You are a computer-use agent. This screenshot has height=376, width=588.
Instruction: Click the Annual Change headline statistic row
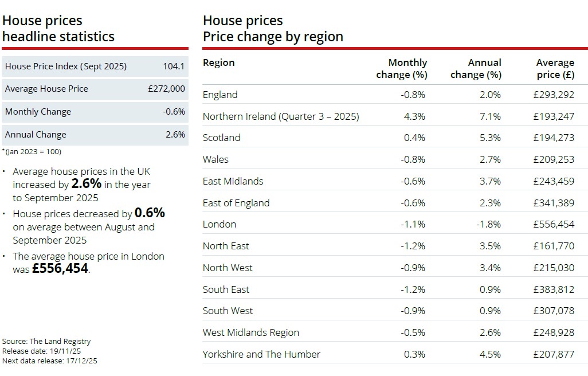[x=95, y=135]
